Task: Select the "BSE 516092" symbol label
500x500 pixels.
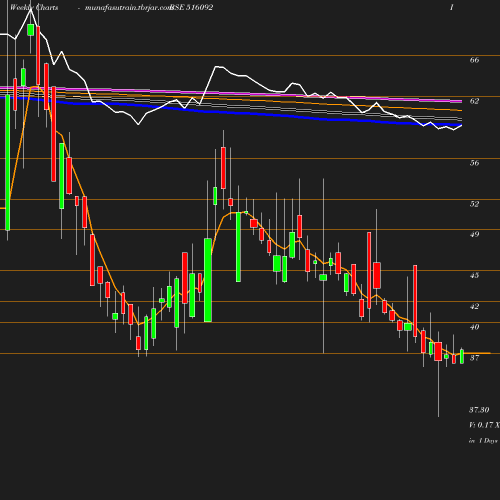Action: pyautogui.click(x=191, y=8)
